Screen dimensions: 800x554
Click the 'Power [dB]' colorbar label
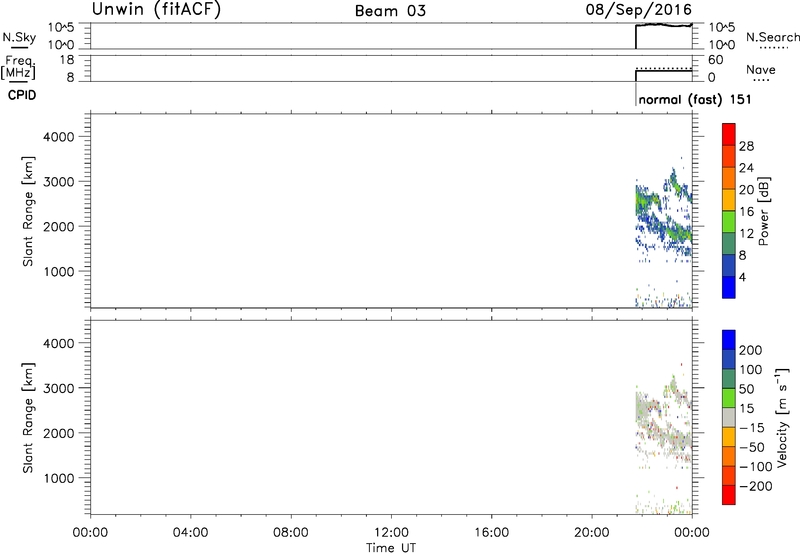763,211
